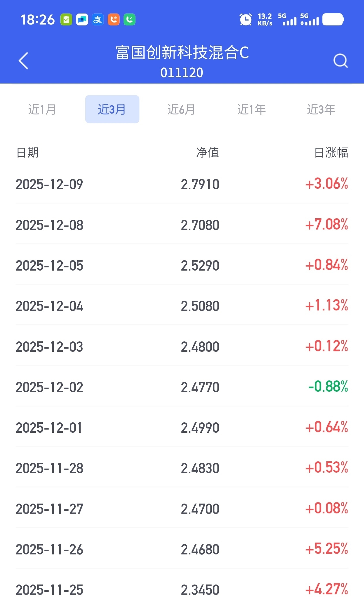The height and width of the screenshot is (603, 364).
Task: Tap the green phone notification icon
Action: [x=129, y=20]
